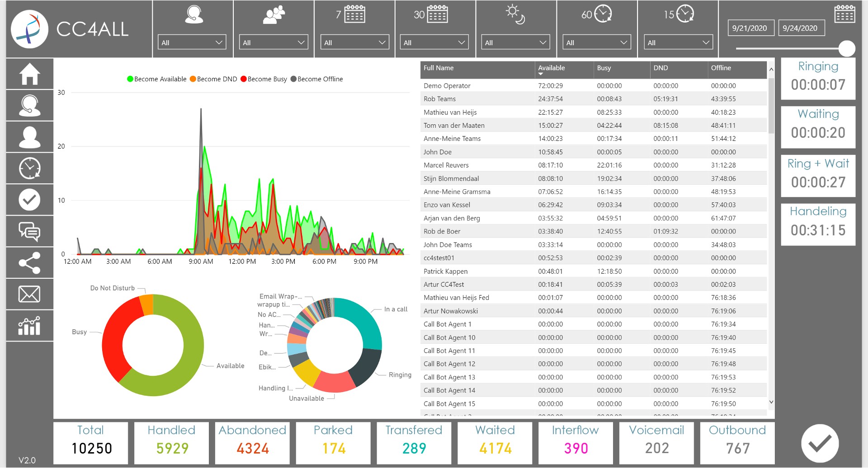The image size is (868, 468).
Task: Open the group filter dropdown
Action: point(274,42)
